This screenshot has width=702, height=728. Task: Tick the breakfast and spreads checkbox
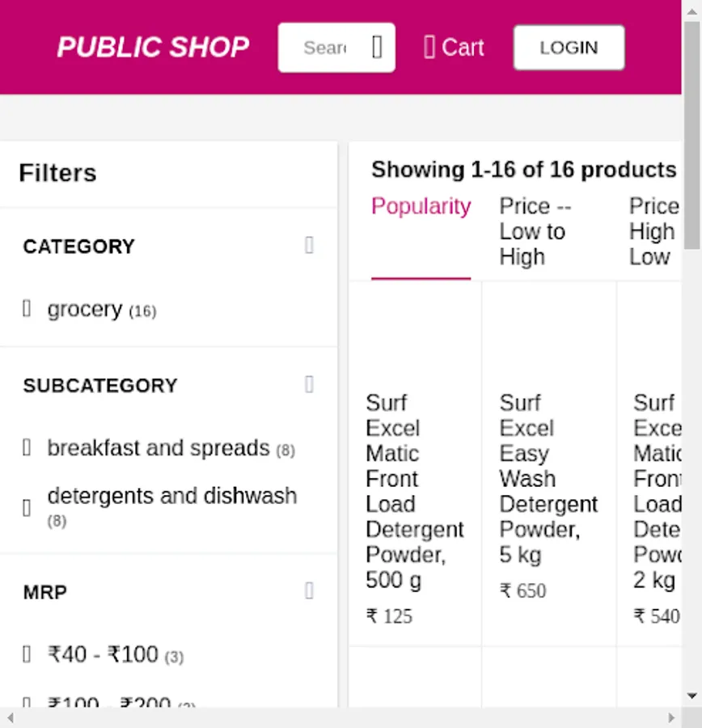[x=27, y=447]
